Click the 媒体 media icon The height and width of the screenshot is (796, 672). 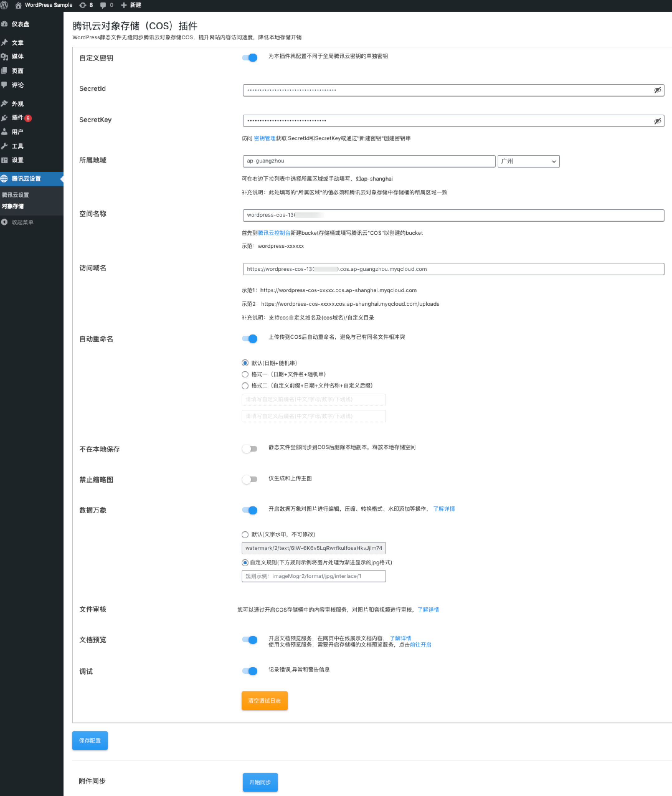click(5, 57)
